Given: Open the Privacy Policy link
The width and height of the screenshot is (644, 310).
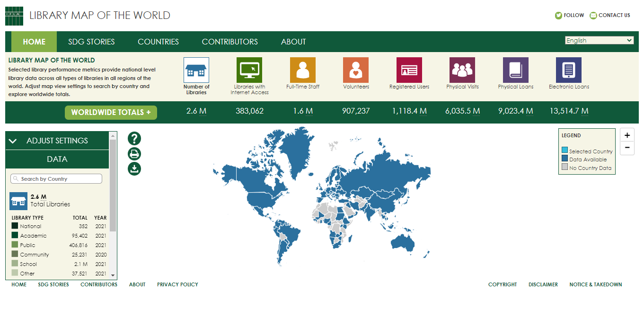Looking at the screenshot, I should pos(177,284).
